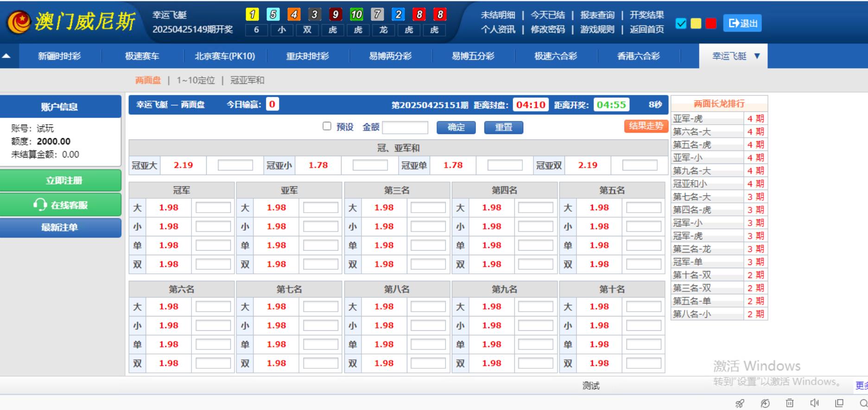
Task: Click the overlapping windows icon in status bar
Action: (839, 403)
